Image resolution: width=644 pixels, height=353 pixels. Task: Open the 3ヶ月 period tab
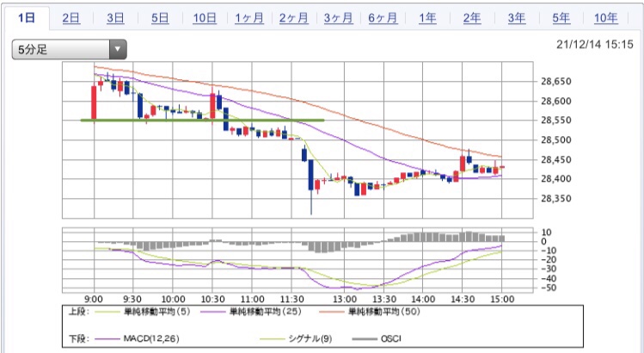coord(338,18)
